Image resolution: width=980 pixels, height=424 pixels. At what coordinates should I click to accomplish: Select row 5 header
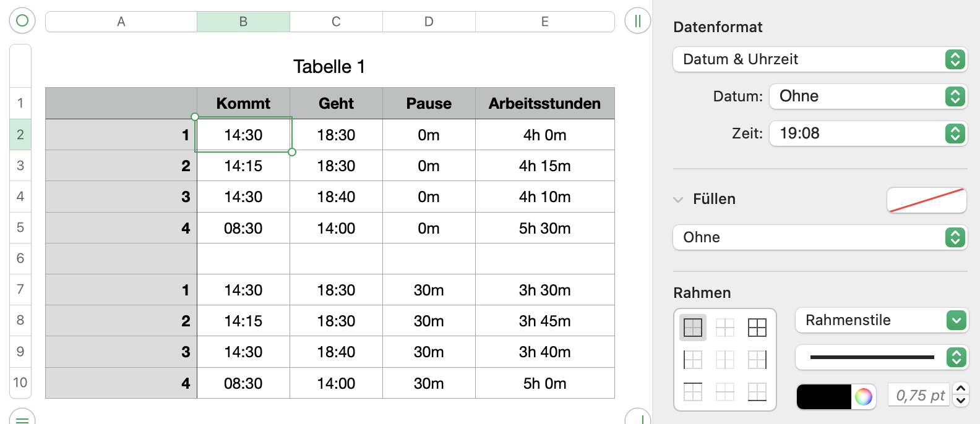tap(20, 227)
